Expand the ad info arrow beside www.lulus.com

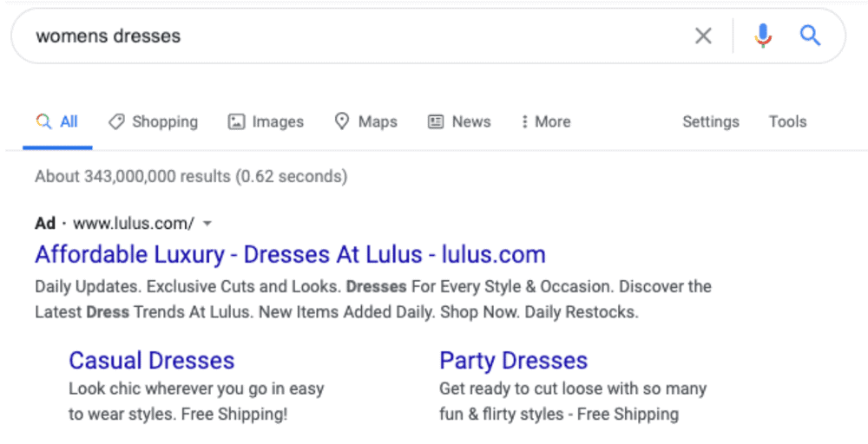point(207,224)
